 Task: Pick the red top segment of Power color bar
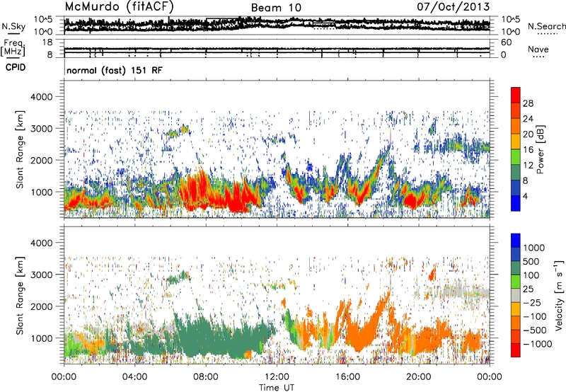click(516, 95)
